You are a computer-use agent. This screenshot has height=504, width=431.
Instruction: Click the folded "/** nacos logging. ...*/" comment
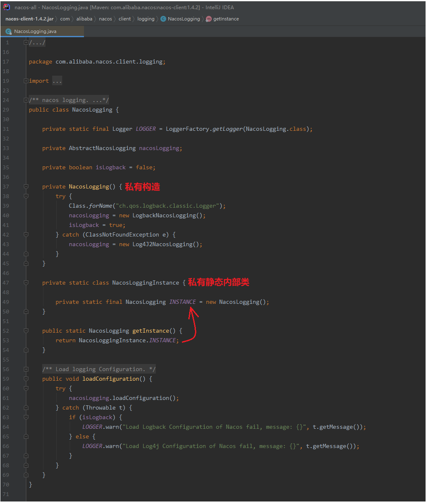click(69, 100)
